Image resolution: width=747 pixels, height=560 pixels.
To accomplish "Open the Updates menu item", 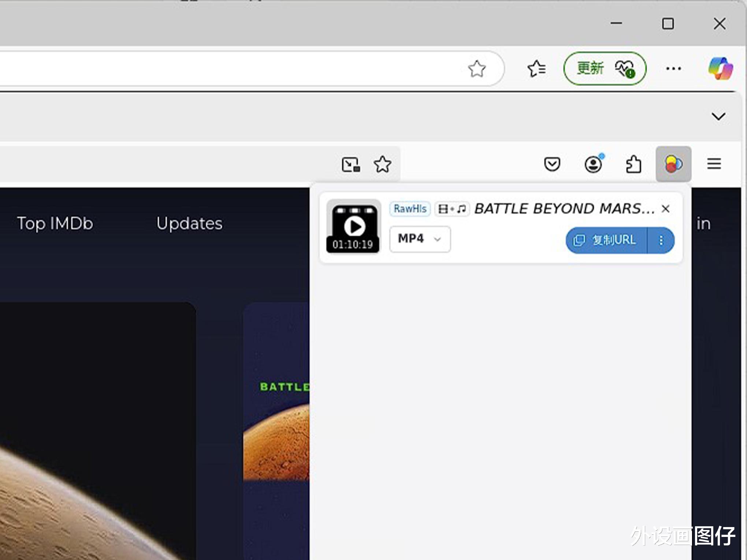I will [x=189, y=223].
